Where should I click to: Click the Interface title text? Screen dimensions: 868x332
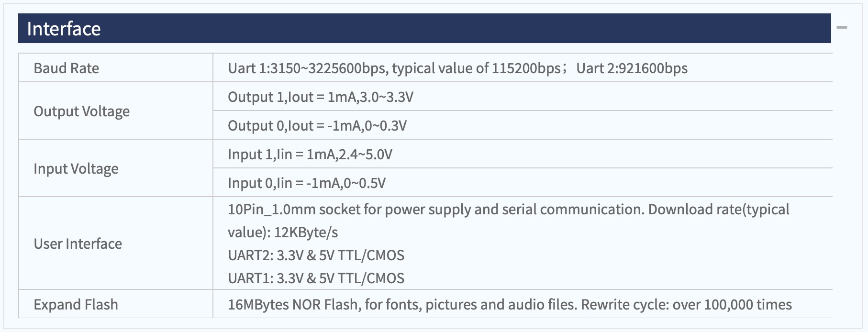pos(64,29)
